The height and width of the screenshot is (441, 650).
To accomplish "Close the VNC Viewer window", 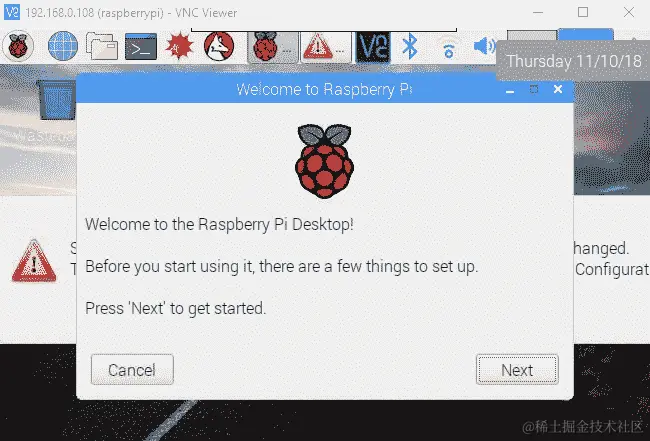I will click(629, 12).
